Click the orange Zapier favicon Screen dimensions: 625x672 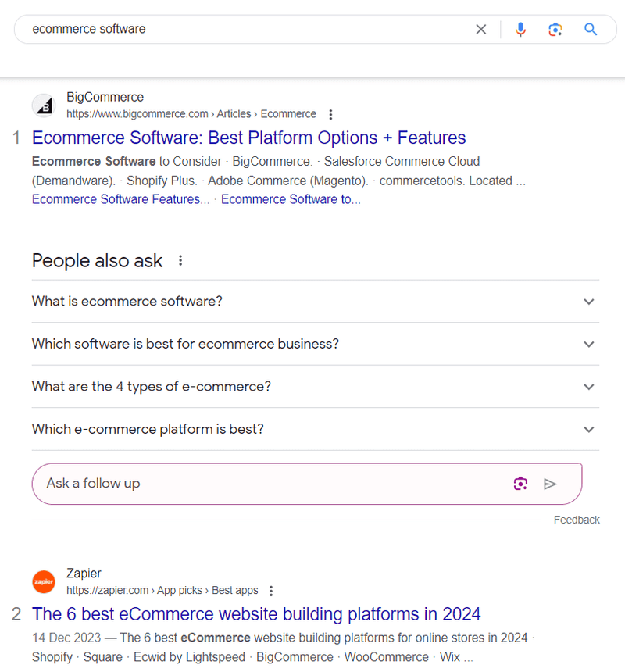(44, 581)
